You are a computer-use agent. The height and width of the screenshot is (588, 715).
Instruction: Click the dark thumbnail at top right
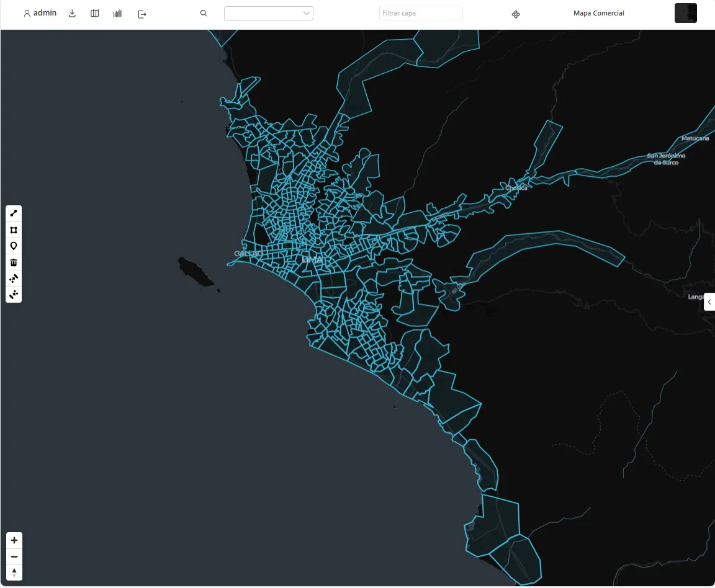point(686,13)
